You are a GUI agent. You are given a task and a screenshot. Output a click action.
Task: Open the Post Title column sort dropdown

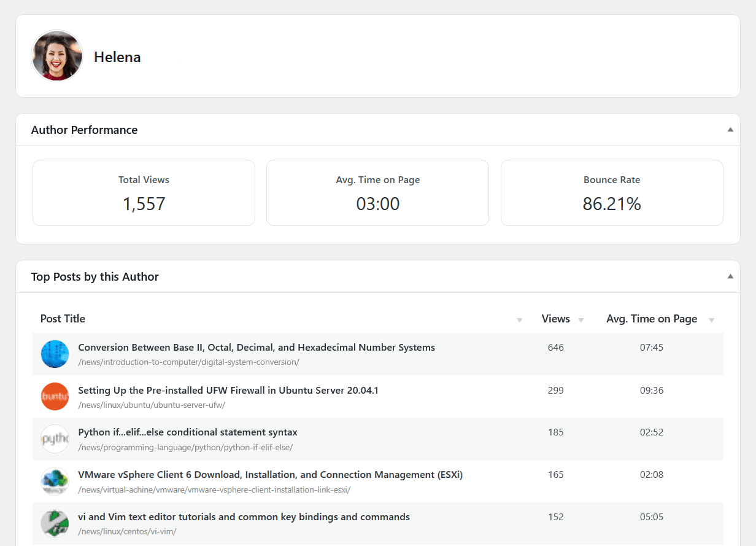(520, 320)
